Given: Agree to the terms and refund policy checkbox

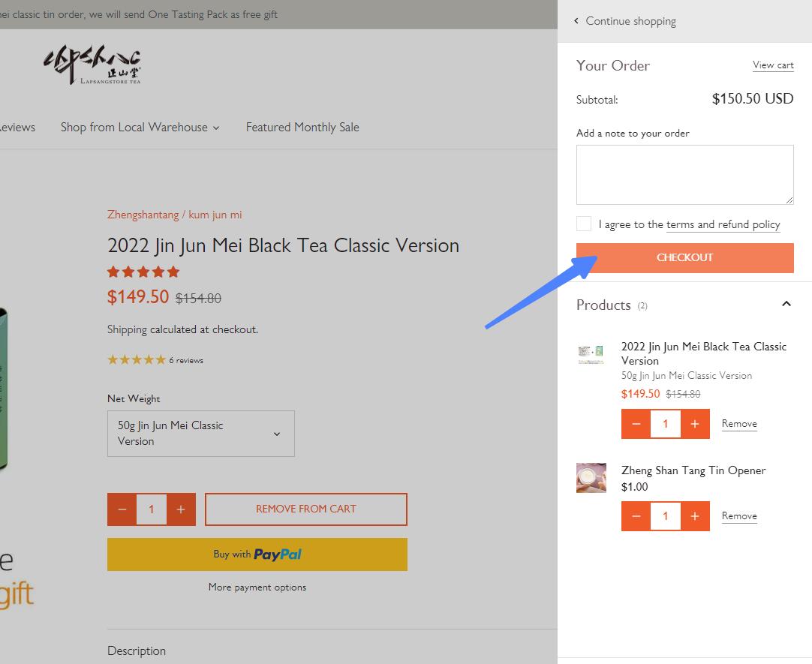Looking at the screenshot, I should (584, 224).
